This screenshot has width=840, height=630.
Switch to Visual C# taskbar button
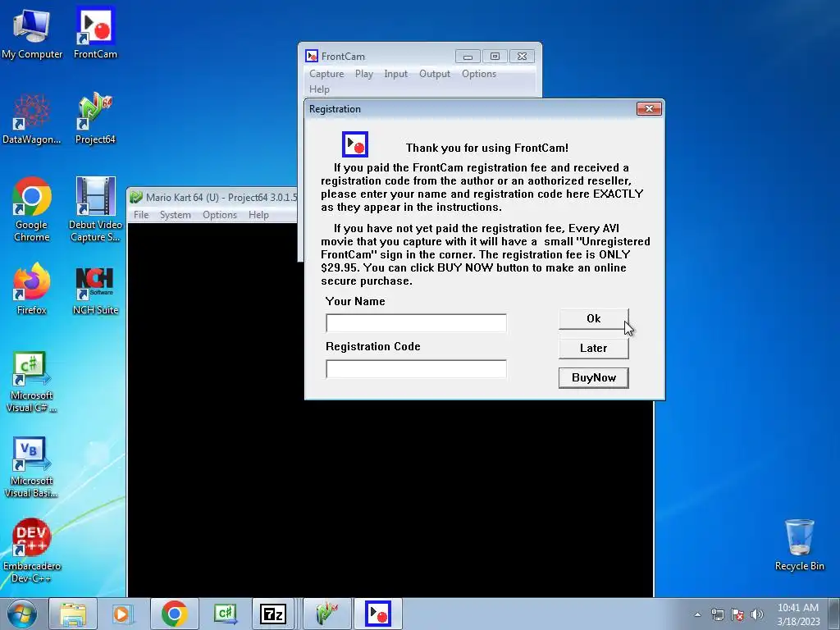click(225, 614)
